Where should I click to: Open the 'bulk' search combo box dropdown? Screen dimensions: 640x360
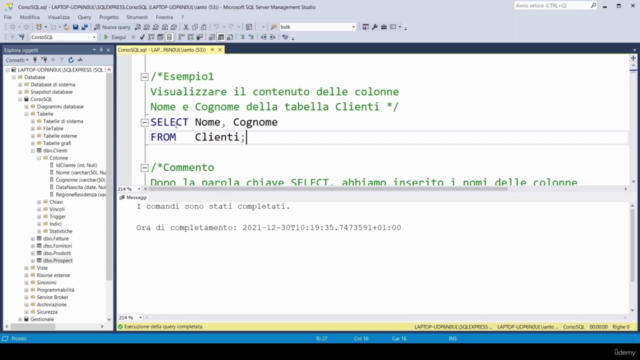pyautogui.click(x=353, y=27)
